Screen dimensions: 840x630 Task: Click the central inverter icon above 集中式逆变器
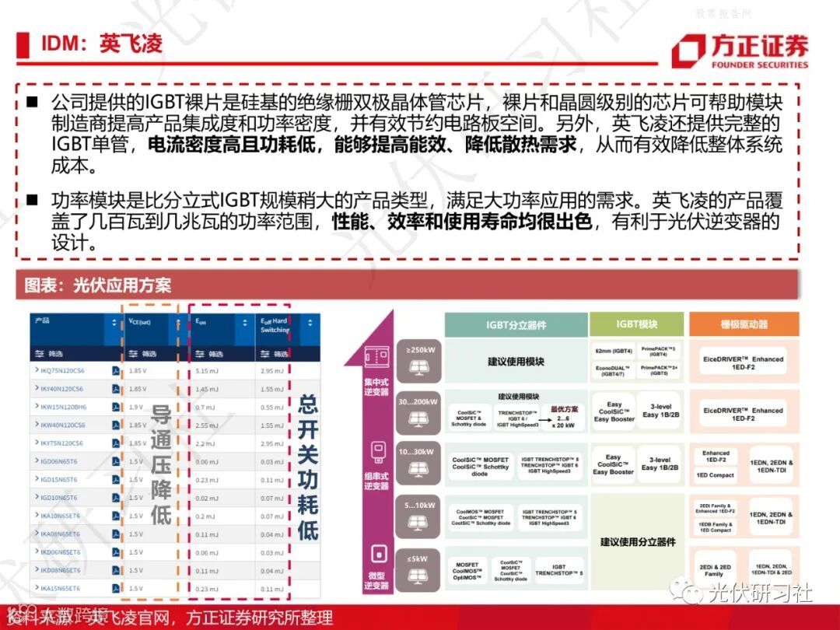(x=376, y=358)
